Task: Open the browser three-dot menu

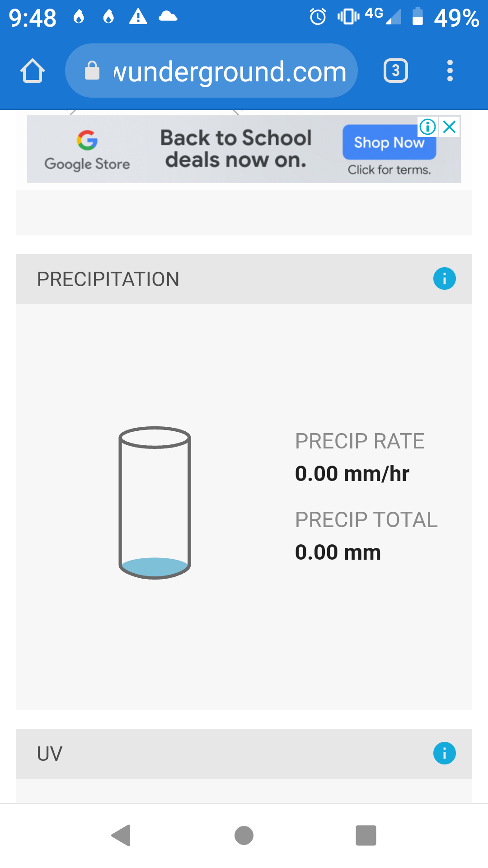Action: (x=450, y=71)
